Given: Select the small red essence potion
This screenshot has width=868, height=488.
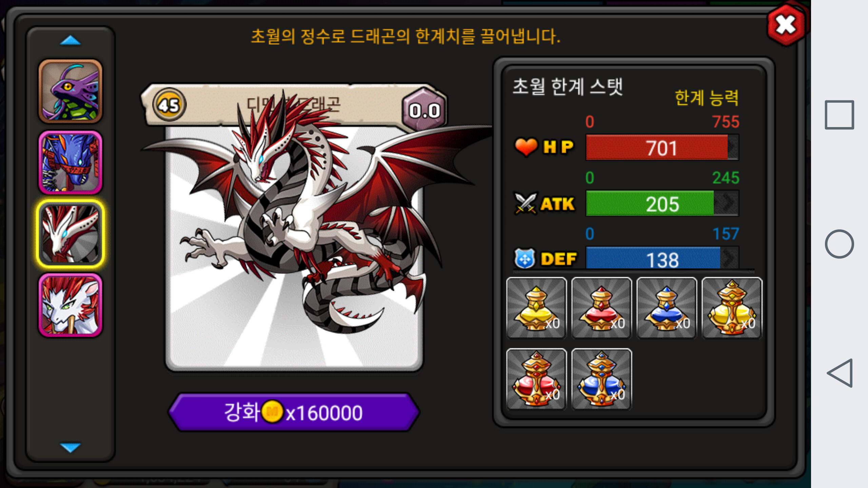Looking at the screenshot, I should tap(601, 308).
